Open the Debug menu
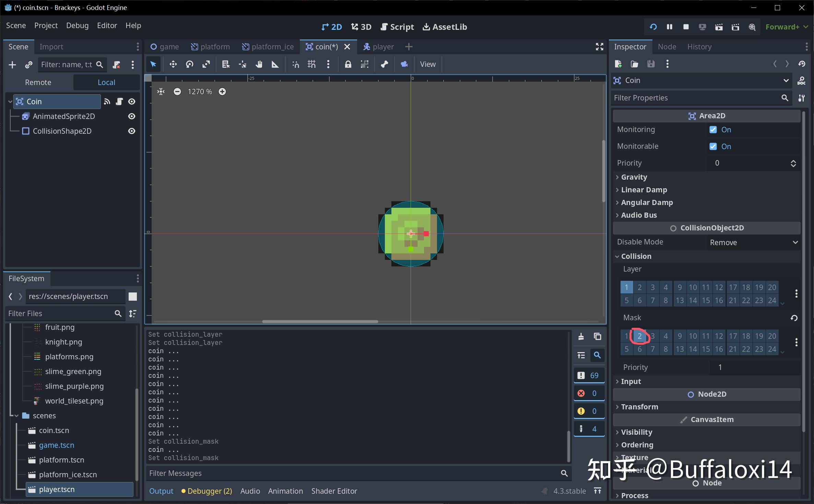Image resolution: width=814 pixels, height=504 pixels. coord(77,25)
